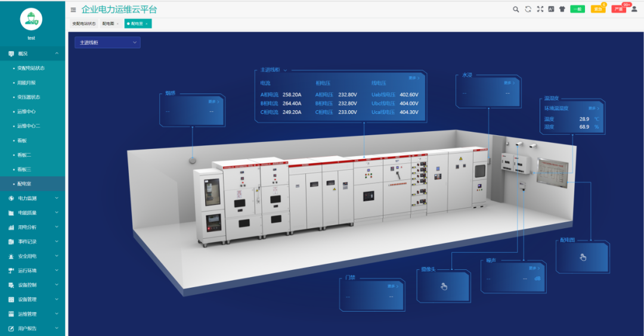Click the hand icon in the 摄像头 panel
The image size is (644, 336).
(x=444, y=287)
